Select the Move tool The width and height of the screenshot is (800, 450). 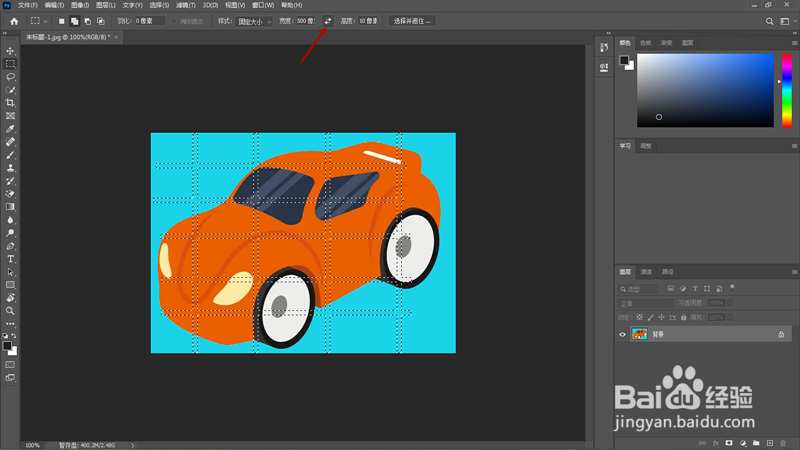(11, 51)
